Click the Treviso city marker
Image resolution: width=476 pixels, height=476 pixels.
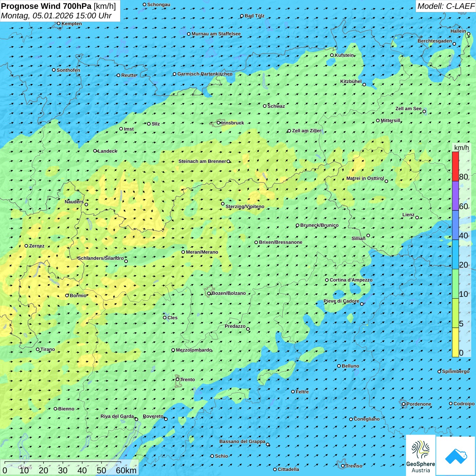pos(343,466)
